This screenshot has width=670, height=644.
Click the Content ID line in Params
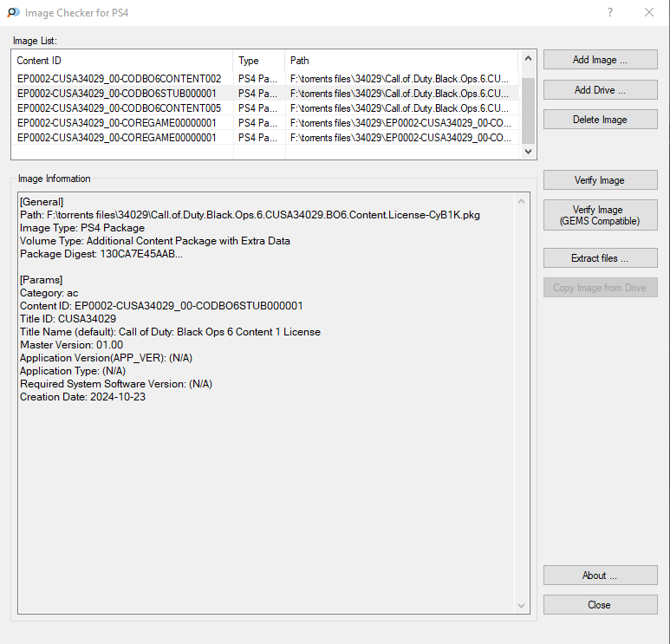[161, 306]
